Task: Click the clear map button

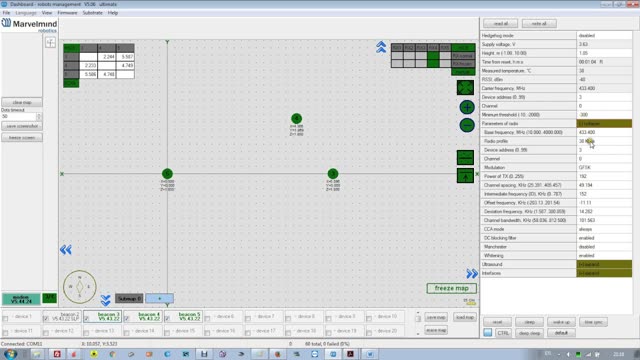Action: pos(22,102)
